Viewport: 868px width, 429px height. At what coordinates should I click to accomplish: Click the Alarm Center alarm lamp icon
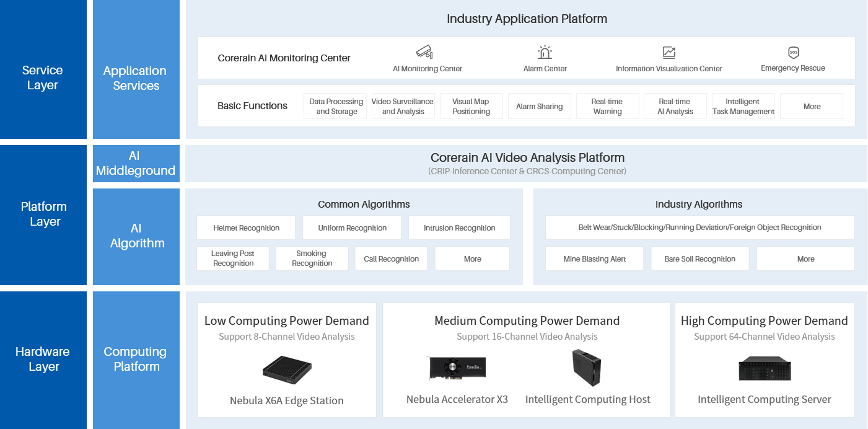click(545, 52)
